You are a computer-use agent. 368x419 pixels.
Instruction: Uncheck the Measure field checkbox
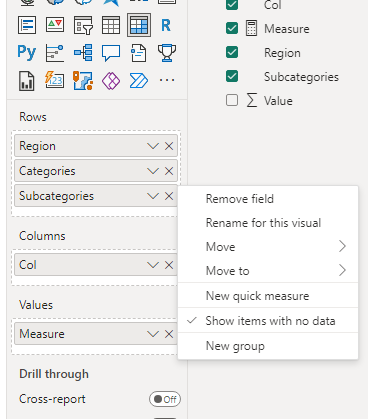(232, 28)
